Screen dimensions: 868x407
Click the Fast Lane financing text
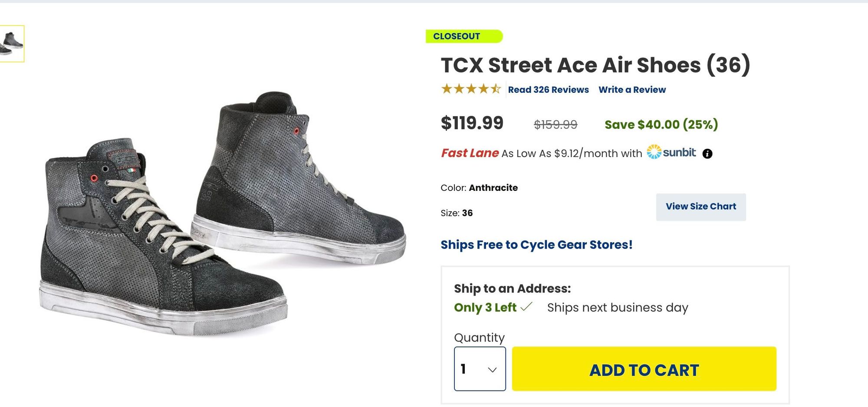point(470,153)
